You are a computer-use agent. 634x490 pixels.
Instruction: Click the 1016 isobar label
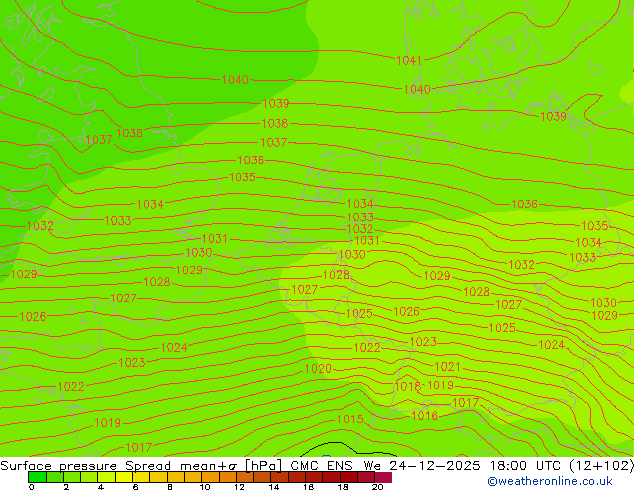425,416
